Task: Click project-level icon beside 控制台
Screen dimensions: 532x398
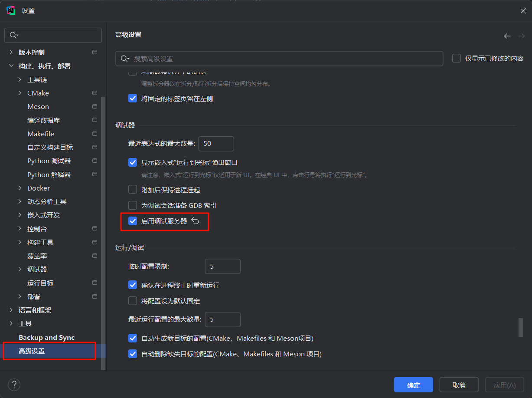Action: [x=95, y=228]
